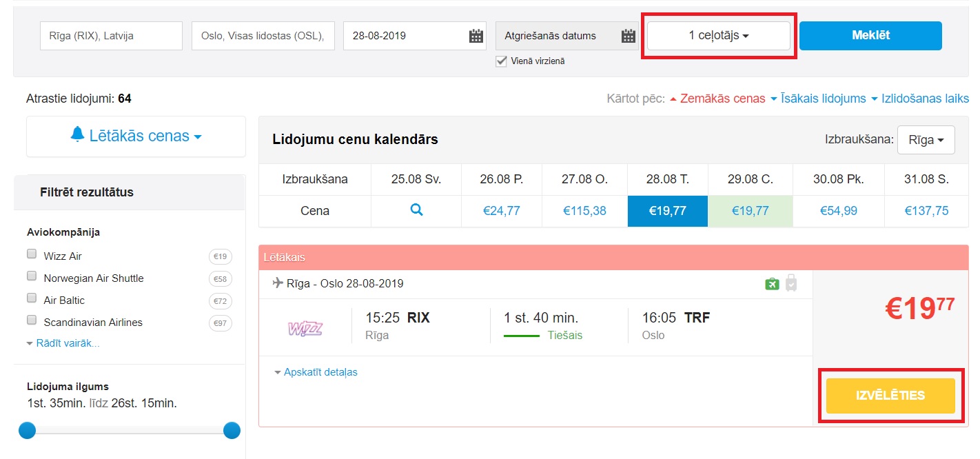Screen dimensions: 980x459
Task: Open the 1 ceļotājs travellers dropdown
Action: tap(718, 36)
